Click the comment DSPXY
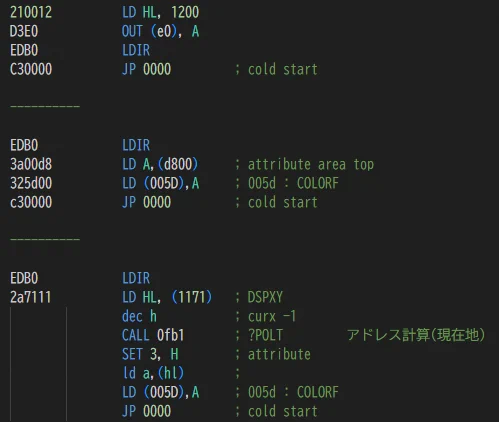 click(x=265, y=297)
